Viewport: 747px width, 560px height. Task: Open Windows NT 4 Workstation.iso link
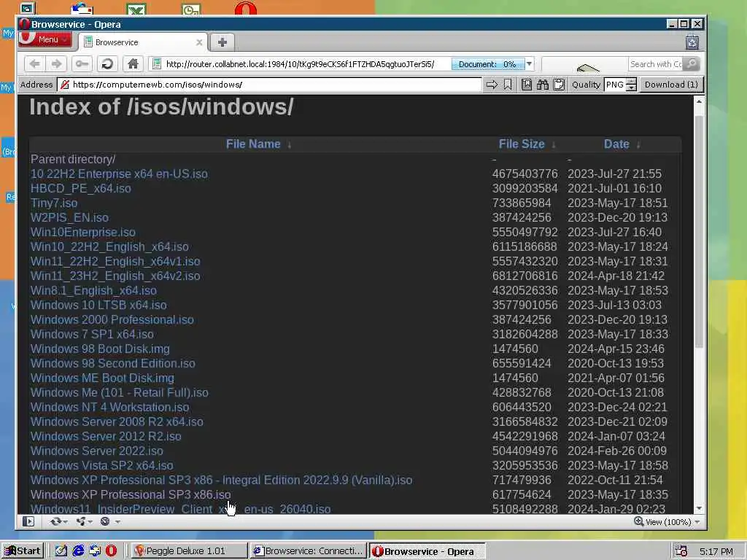tap(109, 407)
